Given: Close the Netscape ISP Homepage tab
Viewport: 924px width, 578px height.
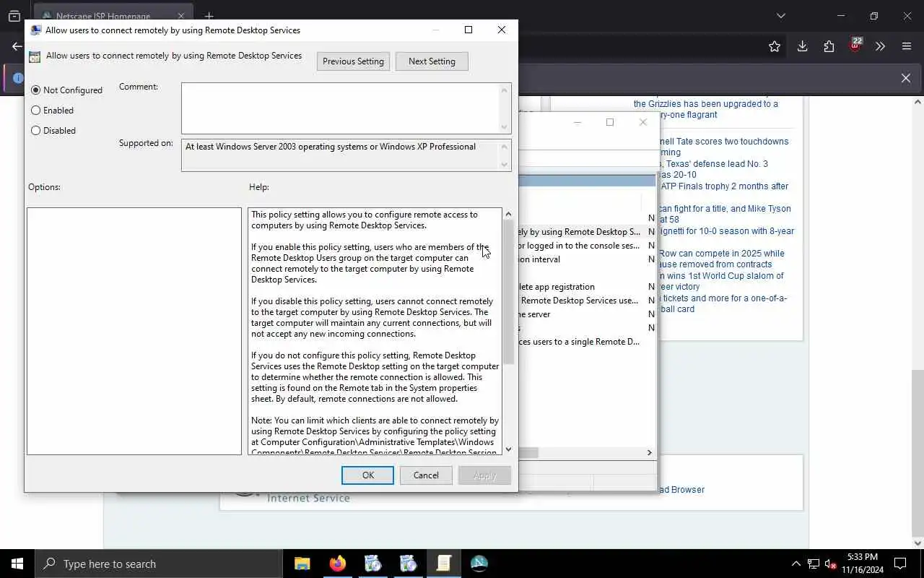Looking at the screenshot, I should (x=181, y=16).
